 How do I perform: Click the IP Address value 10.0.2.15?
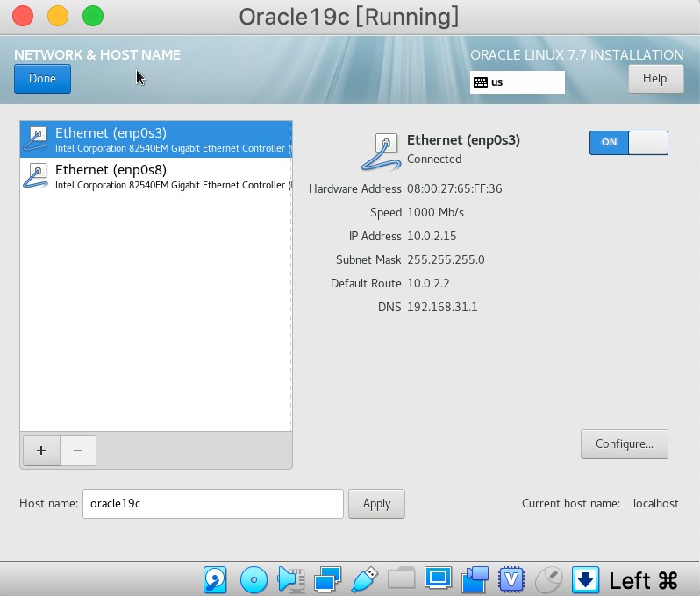[x=432, y=236]
